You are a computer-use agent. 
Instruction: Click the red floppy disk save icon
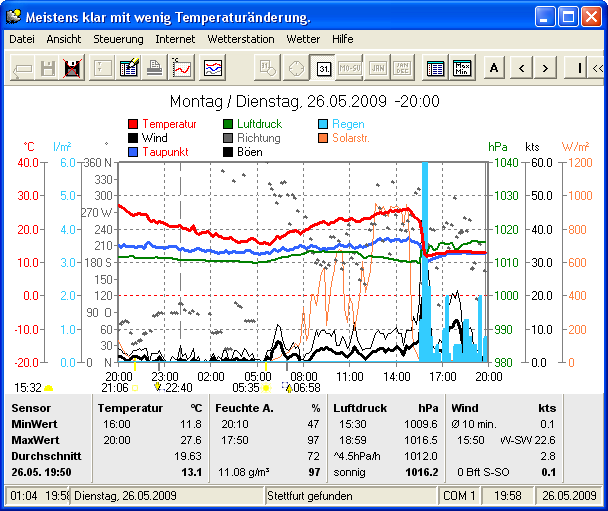point(73,68)
